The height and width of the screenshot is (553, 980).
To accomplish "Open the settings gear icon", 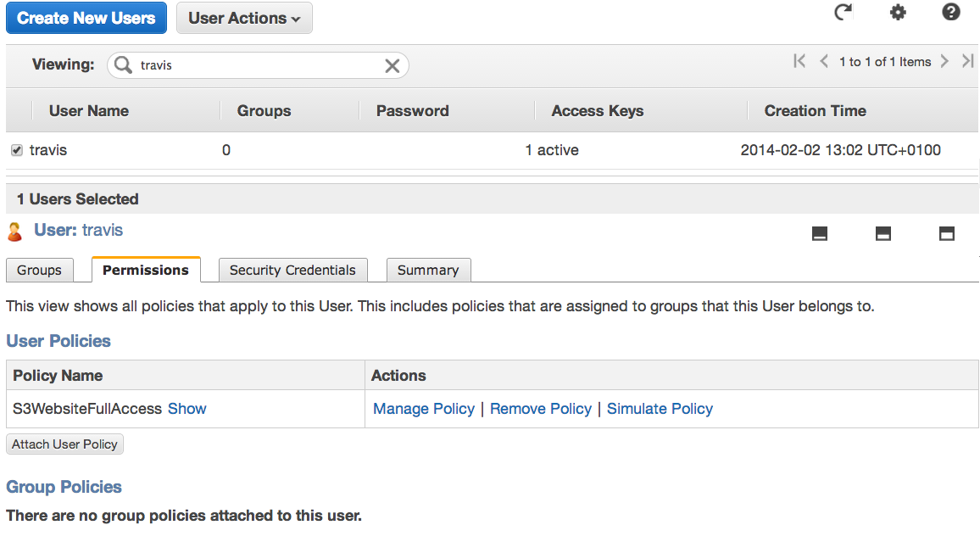I will [x=898, y=12].
